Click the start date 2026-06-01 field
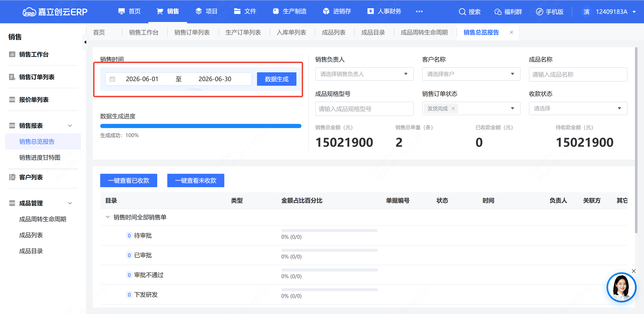Image resolution: width=644 pixels, height=314 pixels. (x=142, y=79)
